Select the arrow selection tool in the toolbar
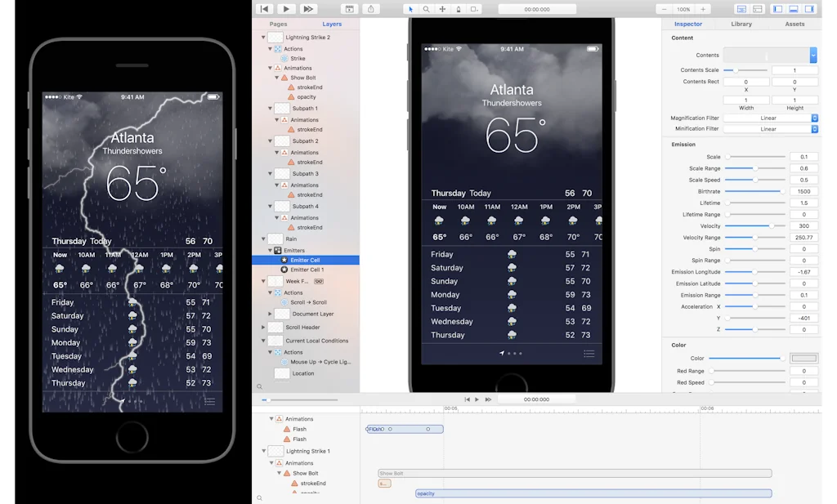 click(x=411, y=9)
